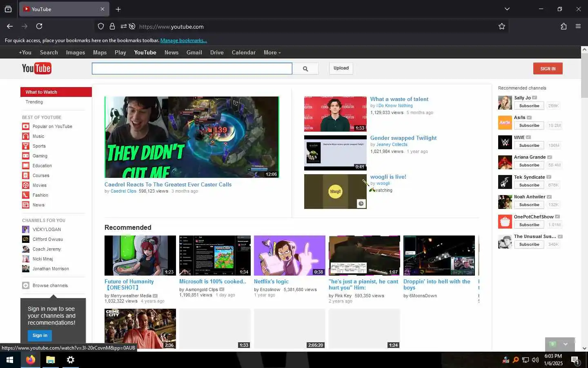The image size is (588, 368).
Task: Open the Future of Humanity thumbnail
Action: coord(140,256)
